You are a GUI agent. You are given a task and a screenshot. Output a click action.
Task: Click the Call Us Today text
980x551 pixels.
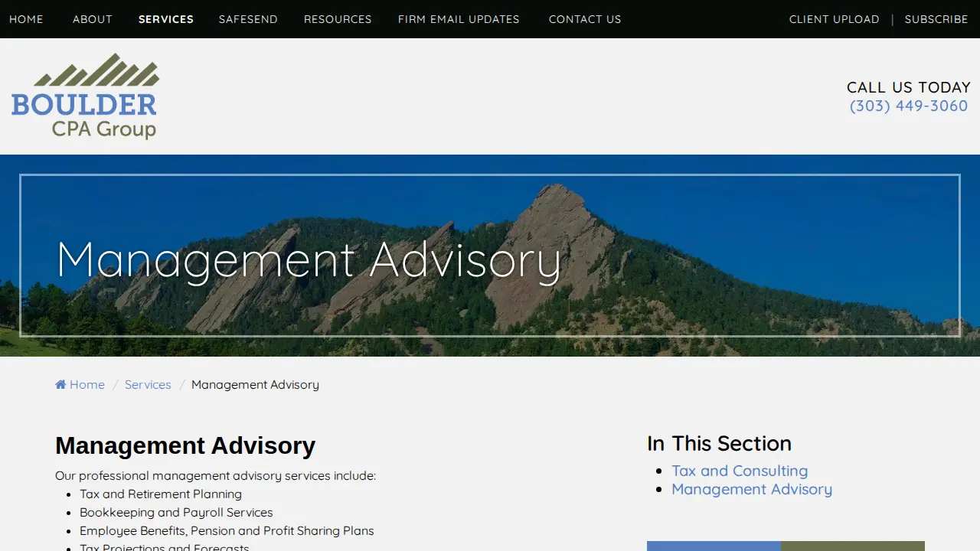tap(909, 87)
